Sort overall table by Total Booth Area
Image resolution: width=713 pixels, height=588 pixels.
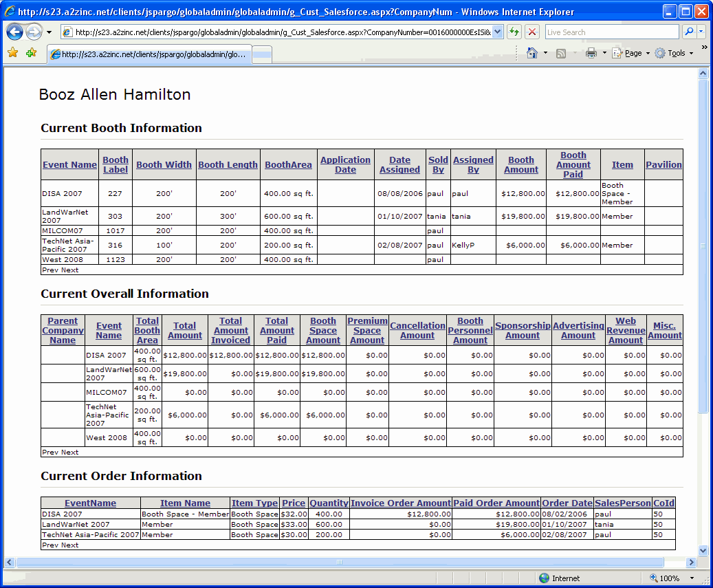[147, 330]
